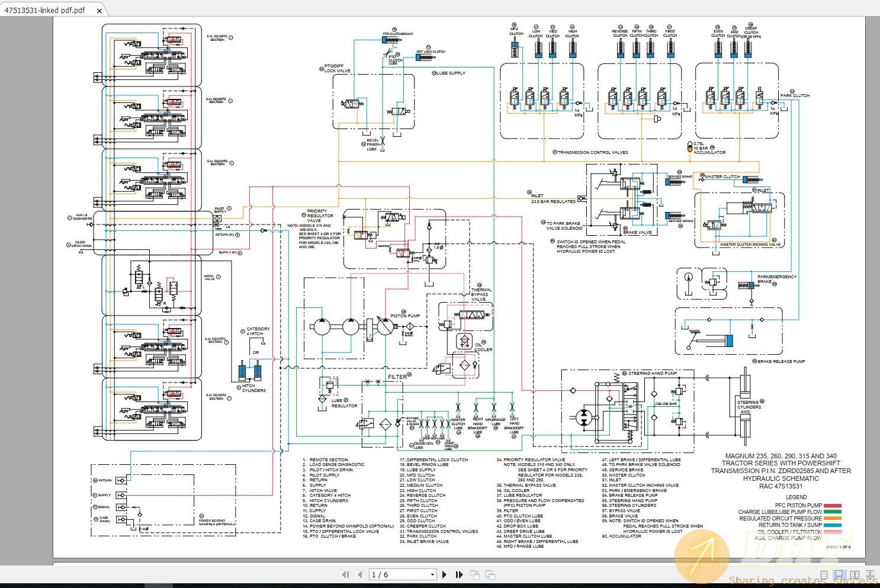Switch to two-page facing view
This screenshot has width=880, height=588.
(855, 574)
